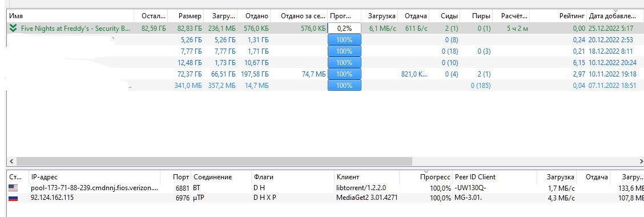Viewport: 644px width, 217px height.
Task: Click the green downloading arrow icon
Action: point(14,29)
